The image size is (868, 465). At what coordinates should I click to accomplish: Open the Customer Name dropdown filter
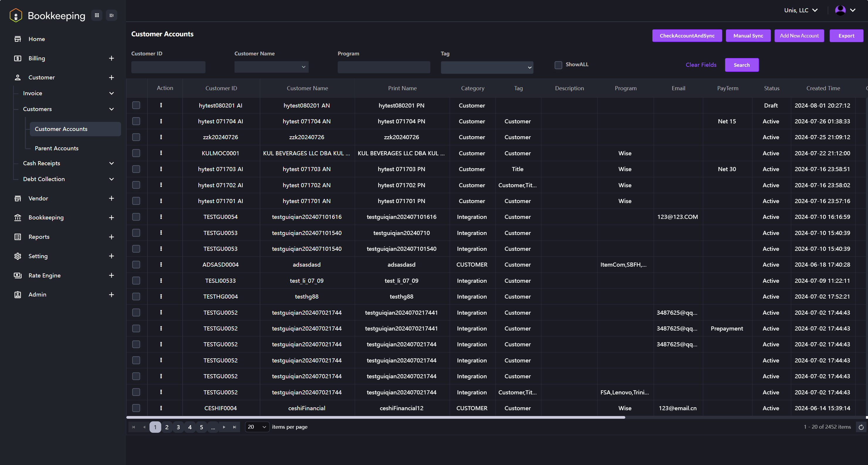pos(271,67)
